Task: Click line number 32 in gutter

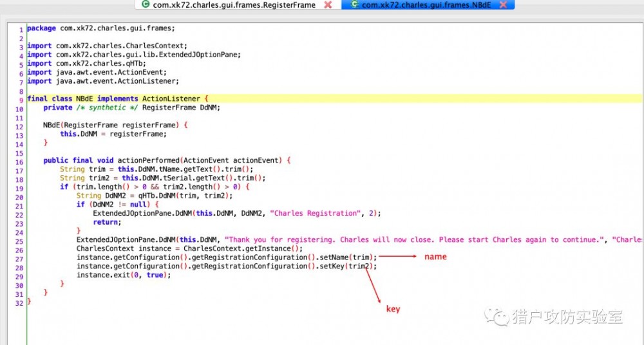Action: click(19, 303)
